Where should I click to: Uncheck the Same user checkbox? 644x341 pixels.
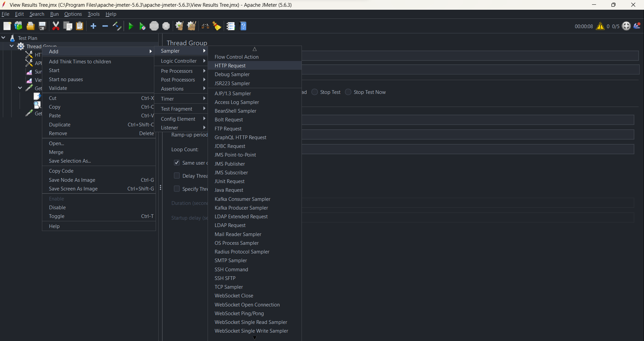[176, 163]
